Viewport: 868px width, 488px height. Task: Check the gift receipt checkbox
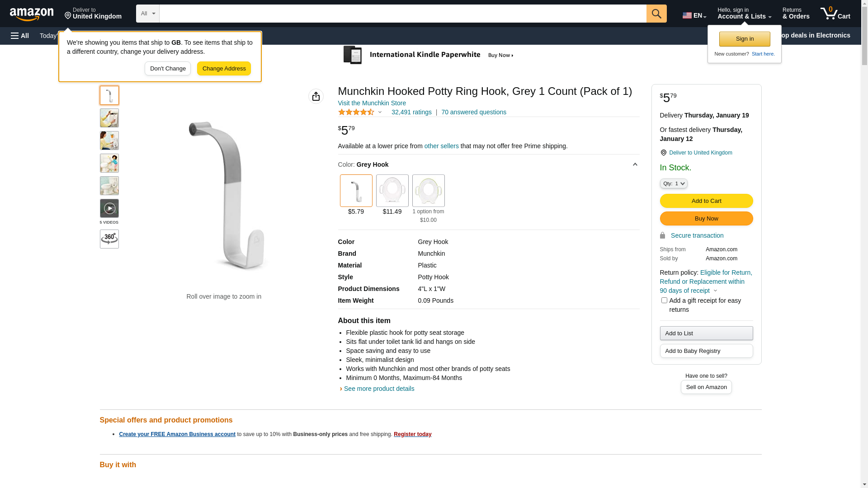point(664,300)
